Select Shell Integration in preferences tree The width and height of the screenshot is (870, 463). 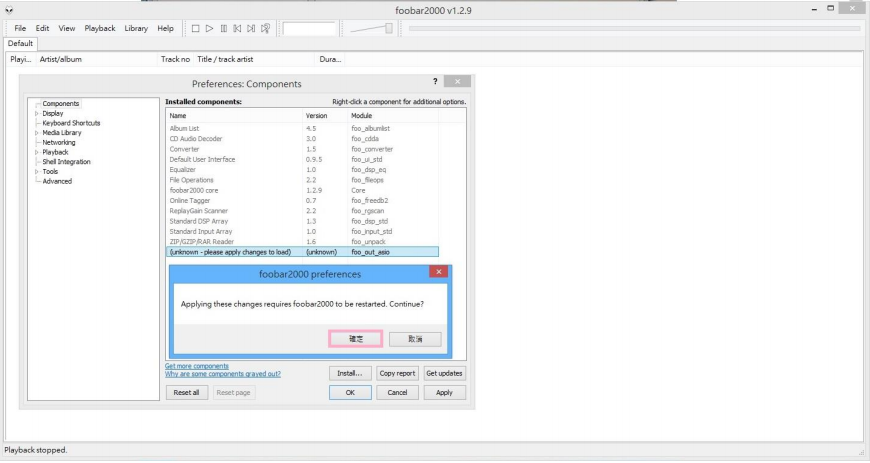66,162
